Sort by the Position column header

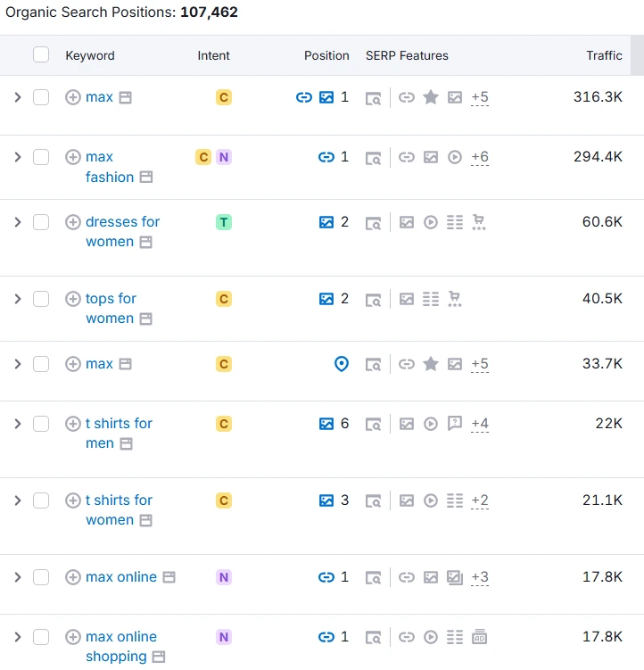(326, 55)
